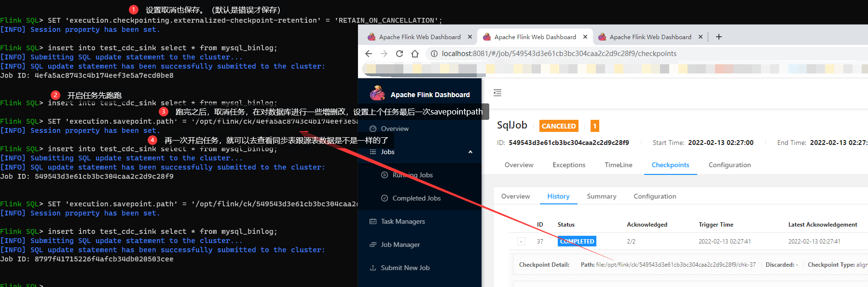The image size is (868, 287).
Task: Click the Apache Flink Dashboard title
Action: [x=430, y=95]
